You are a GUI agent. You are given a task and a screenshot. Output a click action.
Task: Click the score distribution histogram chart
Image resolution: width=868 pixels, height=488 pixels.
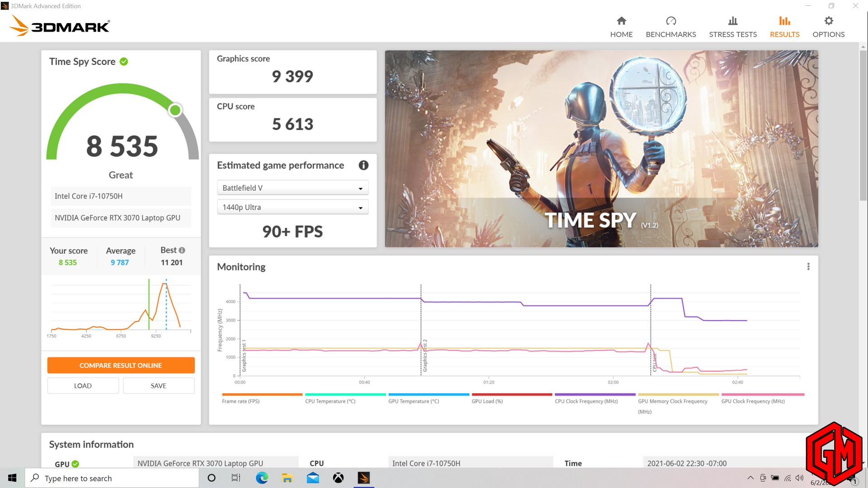pos(121,308)
